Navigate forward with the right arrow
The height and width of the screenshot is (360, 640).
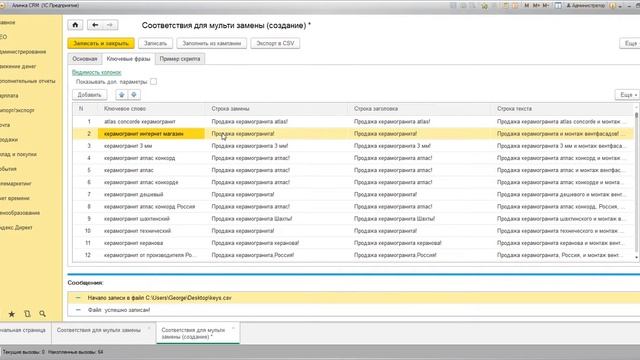click(110, 25)
